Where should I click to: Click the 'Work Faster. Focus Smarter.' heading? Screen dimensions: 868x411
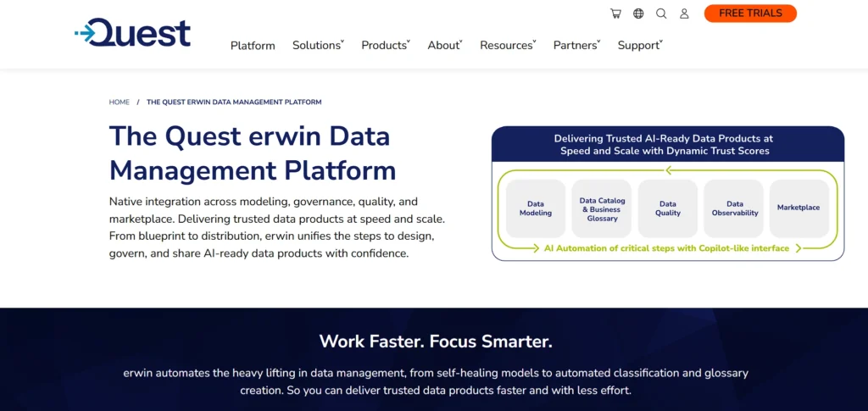(x=436, y=342)
